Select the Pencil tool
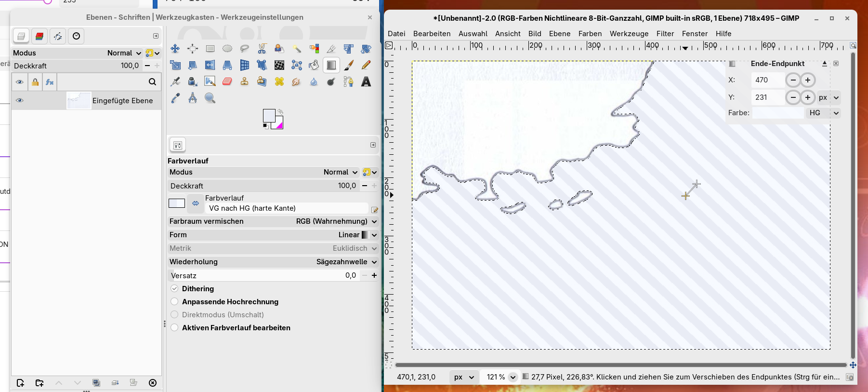Image resolution: width=868 pixels, height=392 pixels. coord(366,65)
